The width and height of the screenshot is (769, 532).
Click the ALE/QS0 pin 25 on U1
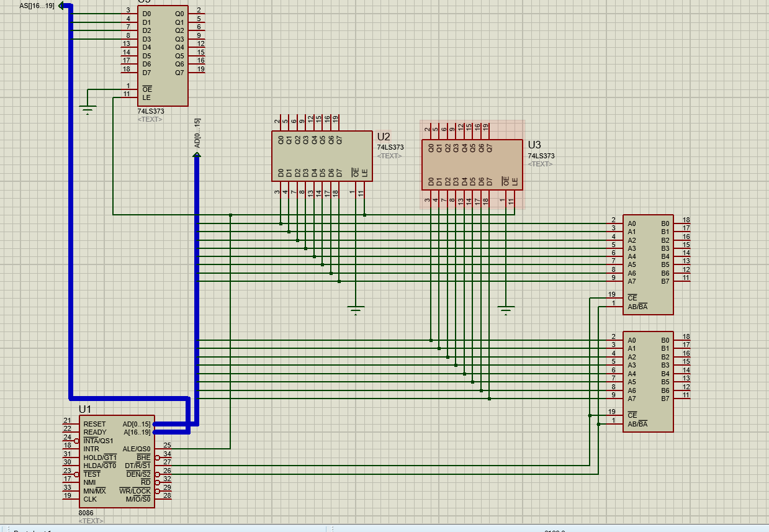click(163, 448)
